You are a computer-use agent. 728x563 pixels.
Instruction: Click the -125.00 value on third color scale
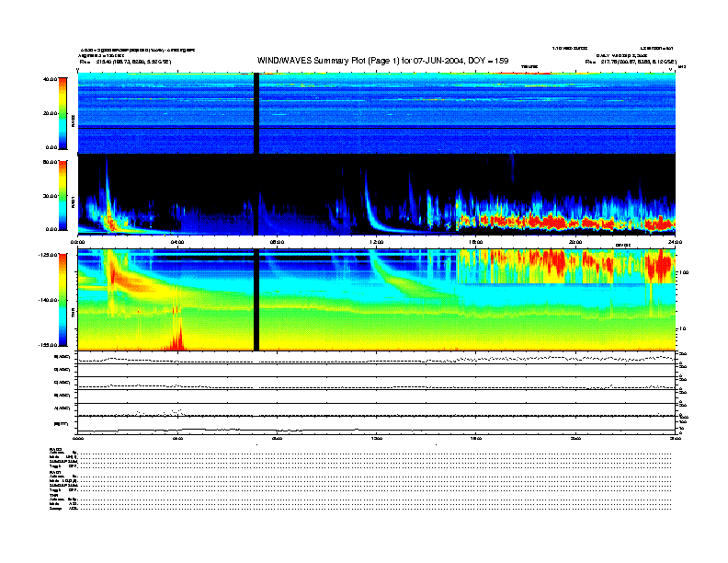coord(48,254)
